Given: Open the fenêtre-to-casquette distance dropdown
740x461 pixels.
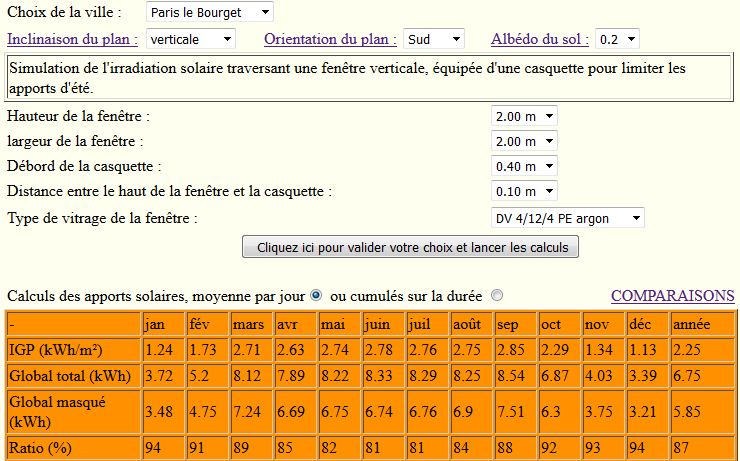Looking at the screenshot, I should pyautogui.click(x=524, y=191).
